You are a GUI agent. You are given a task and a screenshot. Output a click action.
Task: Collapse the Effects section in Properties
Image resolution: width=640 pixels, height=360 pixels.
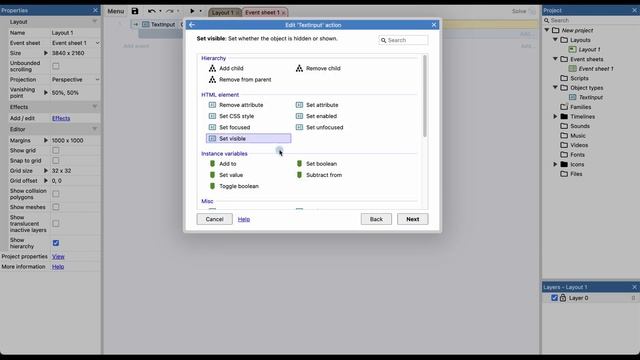[95, 107]
